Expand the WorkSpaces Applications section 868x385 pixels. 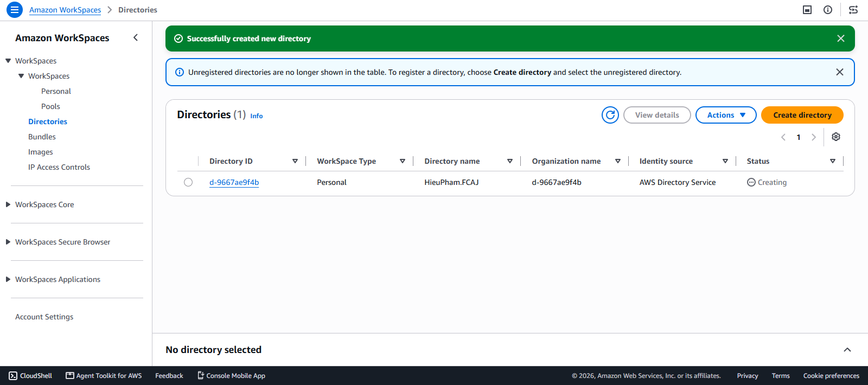[8, 279]
